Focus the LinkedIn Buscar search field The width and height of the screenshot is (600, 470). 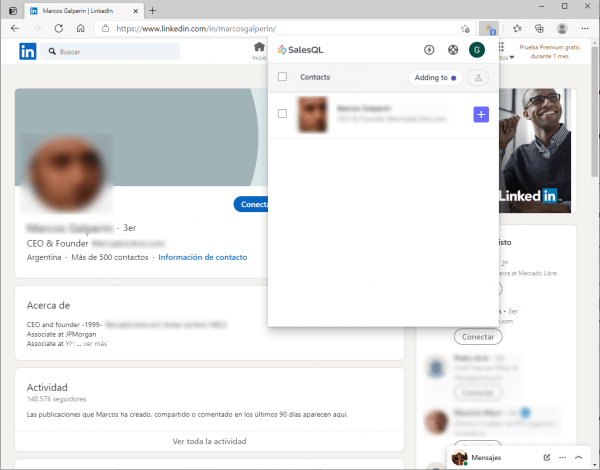point(110,51)
